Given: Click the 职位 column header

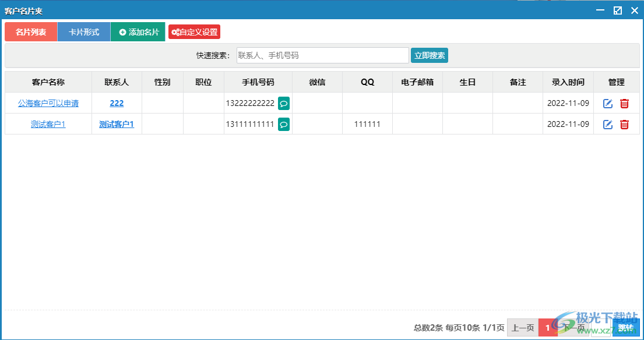Looking at the screenshot, I should (x=203, y=82).
